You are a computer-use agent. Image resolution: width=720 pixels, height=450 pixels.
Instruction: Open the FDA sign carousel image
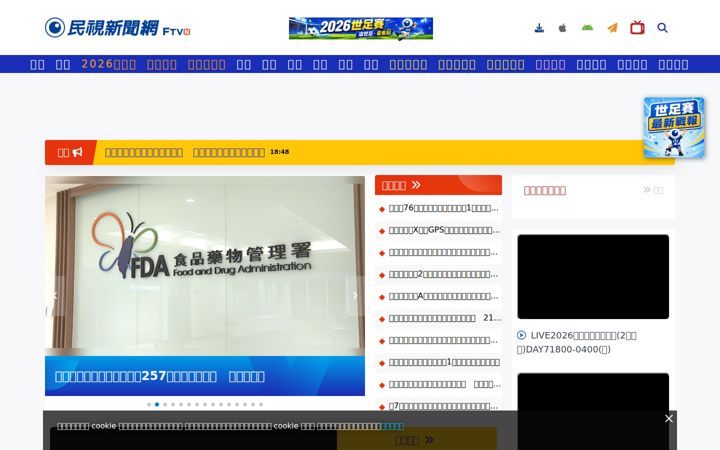(205, 266)
